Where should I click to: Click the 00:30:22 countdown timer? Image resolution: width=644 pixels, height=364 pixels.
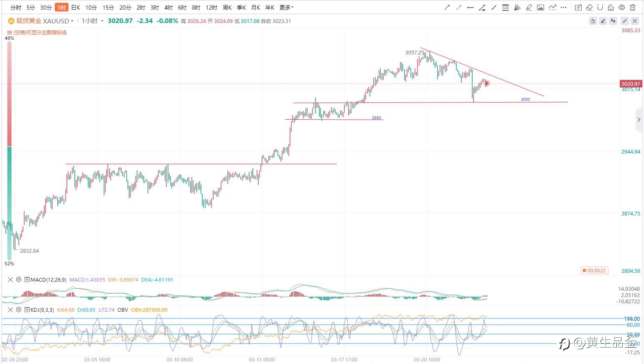pos(594,270)
